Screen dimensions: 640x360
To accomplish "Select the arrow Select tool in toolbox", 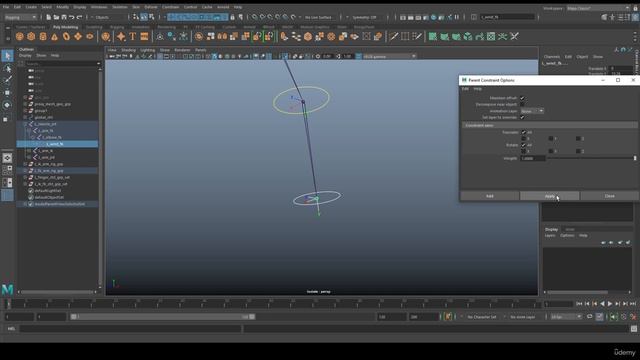I will tap(7, 56).
